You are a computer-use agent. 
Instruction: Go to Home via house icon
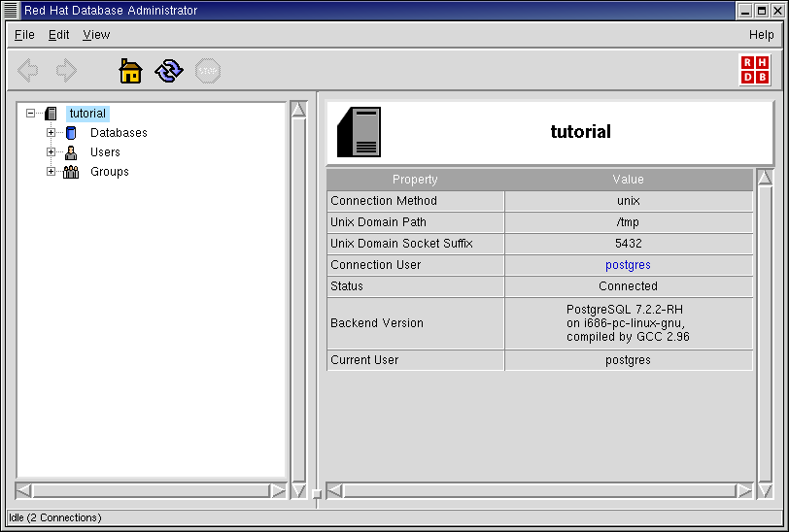[130, 71]
